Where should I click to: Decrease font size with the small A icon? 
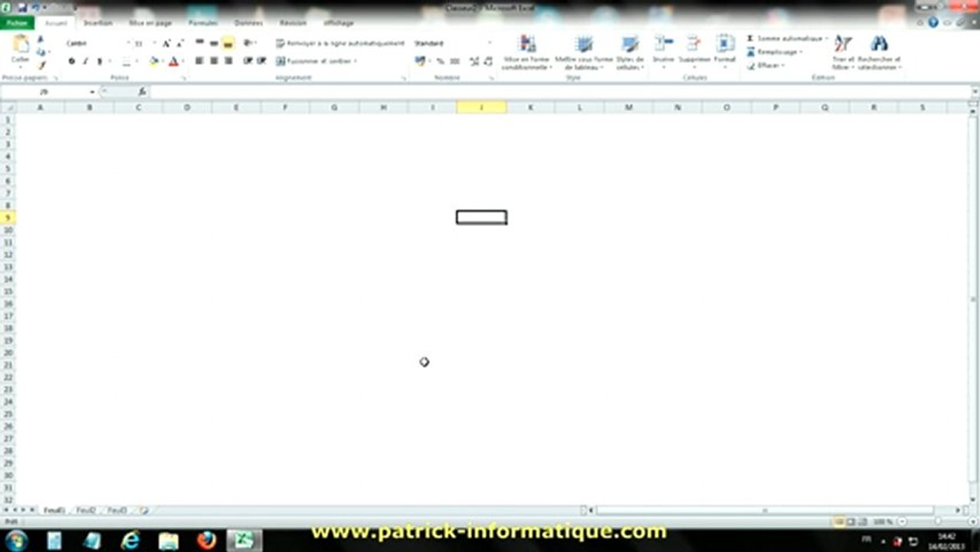click(179, 44)
